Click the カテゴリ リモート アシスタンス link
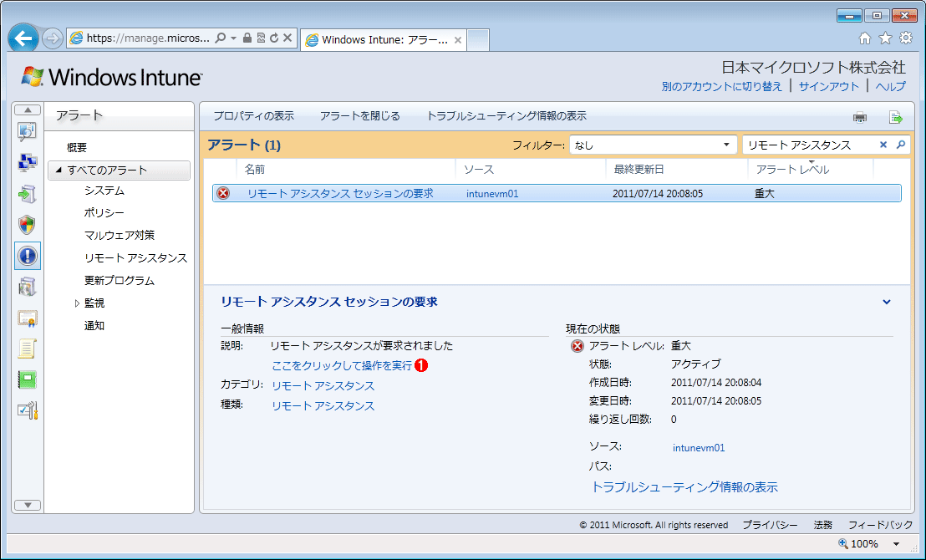Screen dimensions: 926x560 click(x=323, y=386)
